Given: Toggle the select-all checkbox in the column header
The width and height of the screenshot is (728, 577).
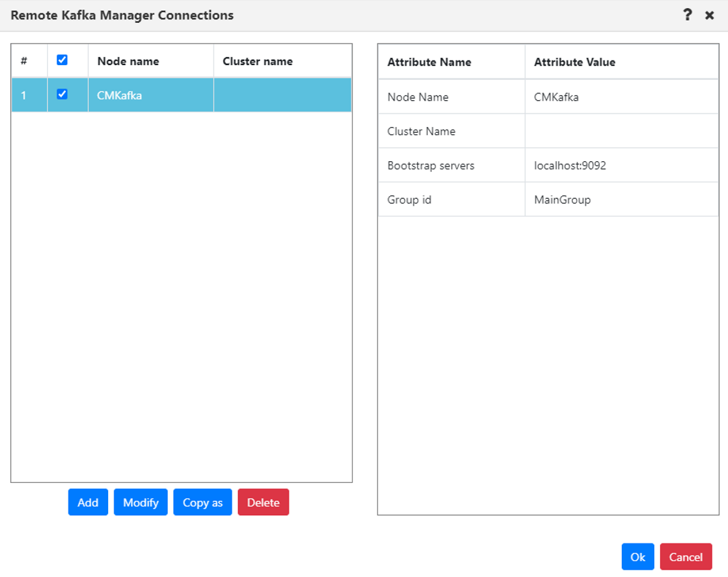Looking at the screenshot, I should (x=62, y=60).
